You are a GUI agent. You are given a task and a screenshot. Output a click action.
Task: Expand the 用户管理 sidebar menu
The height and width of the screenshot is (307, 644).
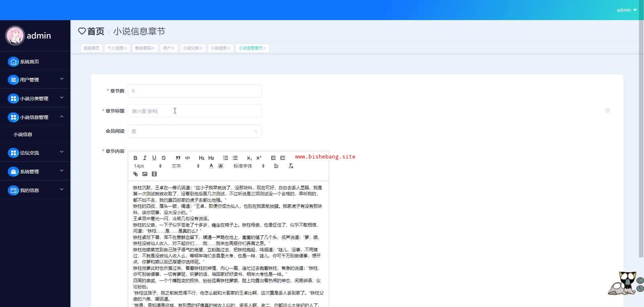[35, 79]
